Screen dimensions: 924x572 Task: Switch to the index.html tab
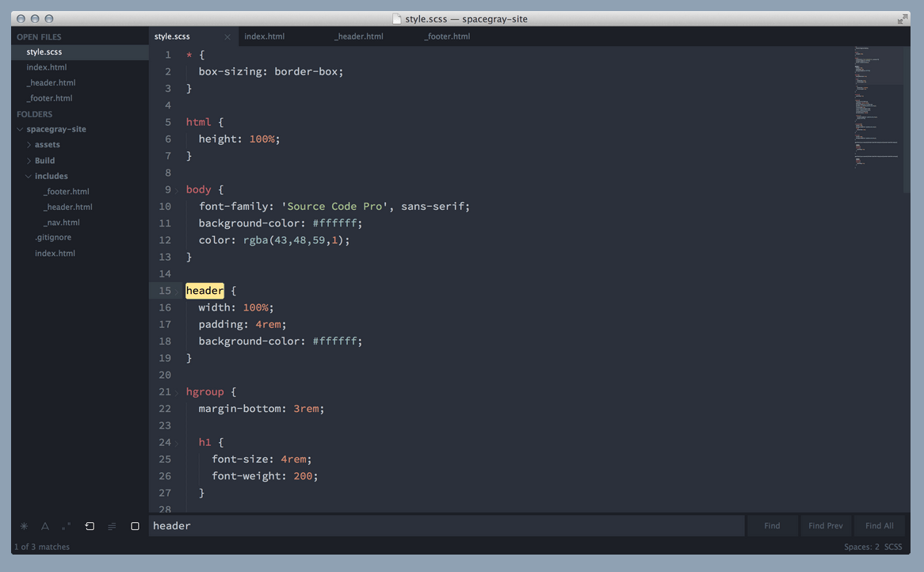pyautogui.click(x=264, y=36)
